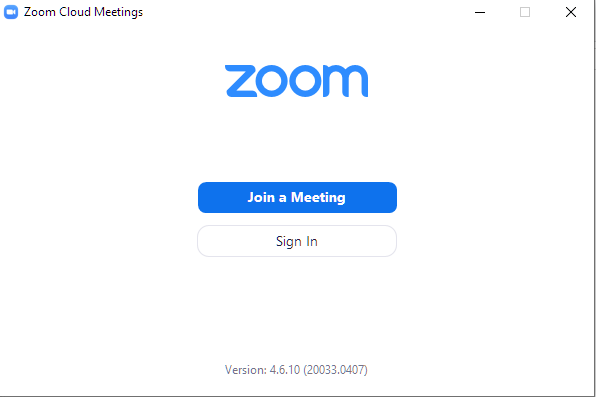Click the Sign In label text
596x397 pixels.
click(297, 241)
